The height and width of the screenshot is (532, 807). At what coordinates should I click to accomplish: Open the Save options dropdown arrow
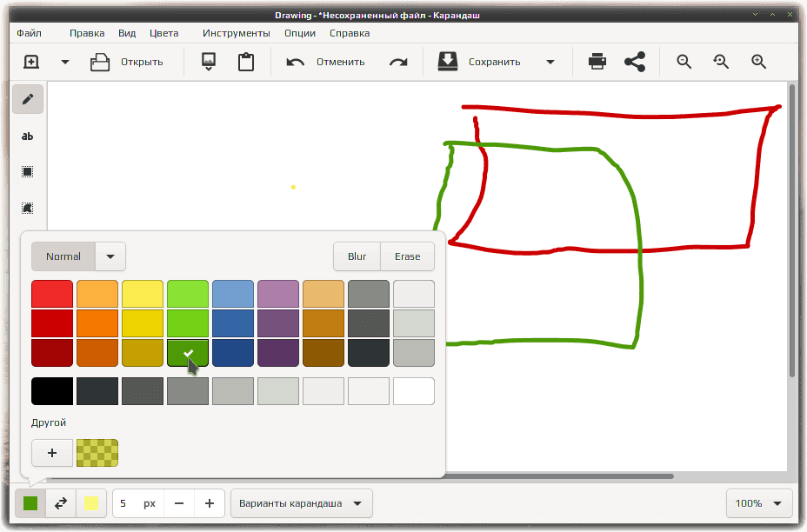[x=550, y=62]
